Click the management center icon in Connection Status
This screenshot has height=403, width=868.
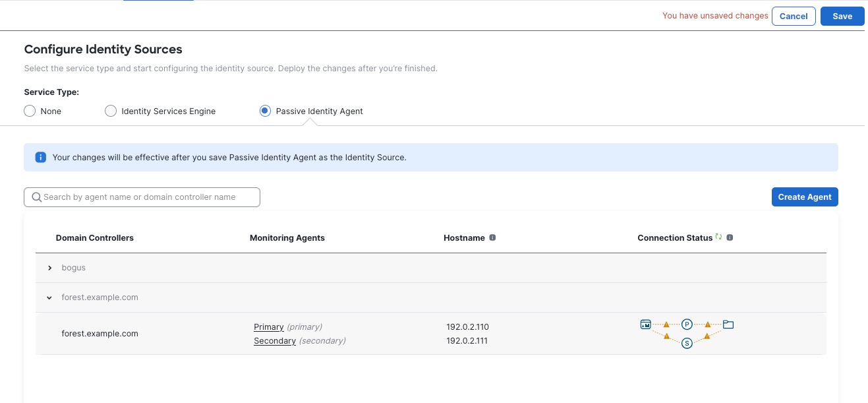pos(646,324)
